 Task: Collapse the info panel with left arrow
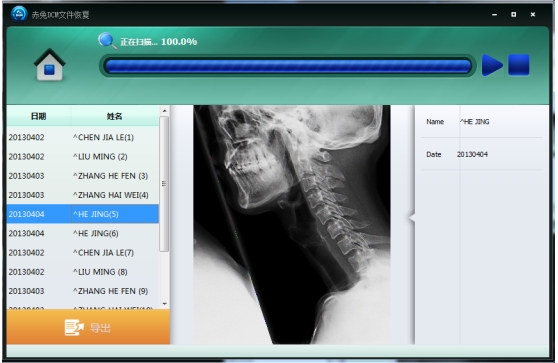click(x=412, y=217)
